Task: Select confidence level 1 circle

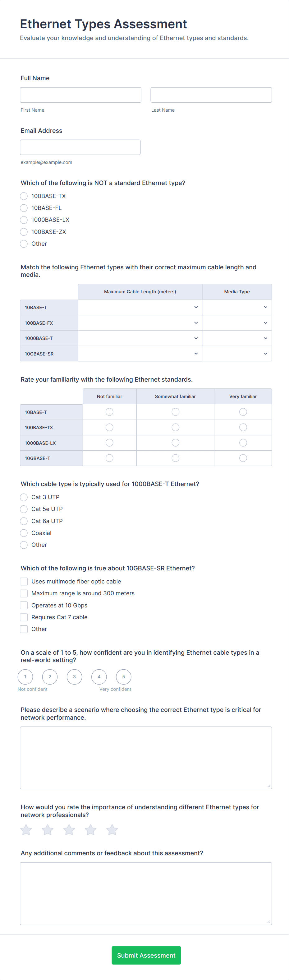Action: pyautogui.click(x=25, y=677)
